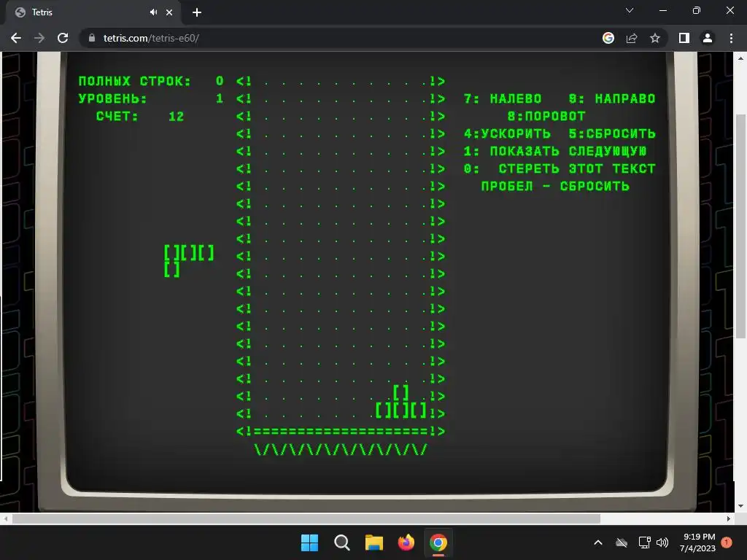
Task: Click the scroll-up arrow of vertical scrollbar
Action: coord(740,58)
